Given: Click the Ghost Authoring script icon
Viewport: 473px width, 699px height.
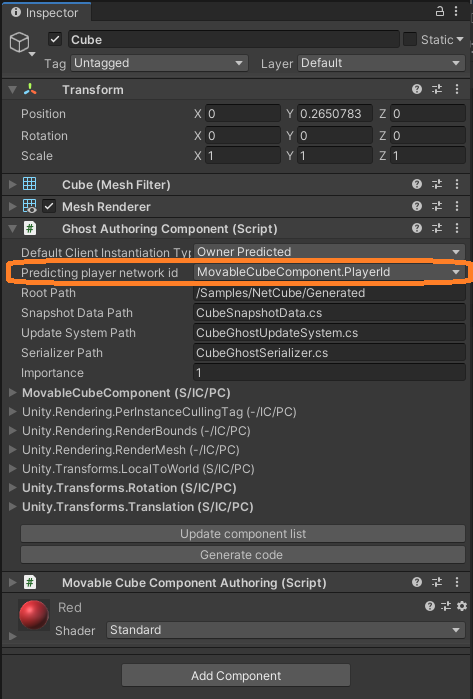Looking at the screenshot, I should [x=30, y=228].
